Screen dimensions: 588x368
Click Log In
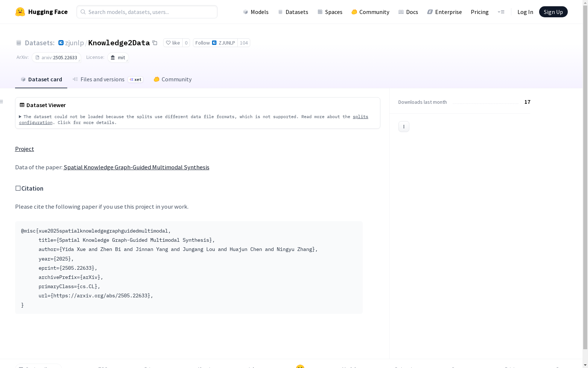[x=525, y=12]
